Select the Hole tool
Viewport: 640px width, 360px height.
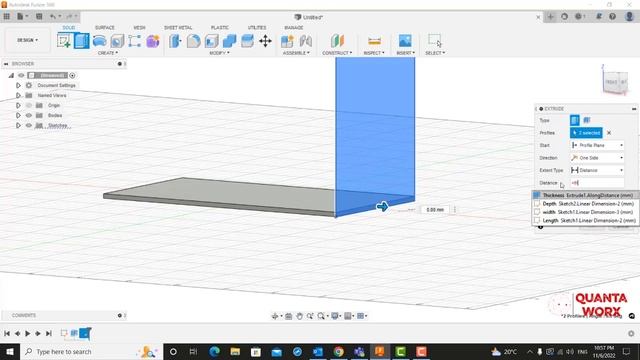[117, 41]
